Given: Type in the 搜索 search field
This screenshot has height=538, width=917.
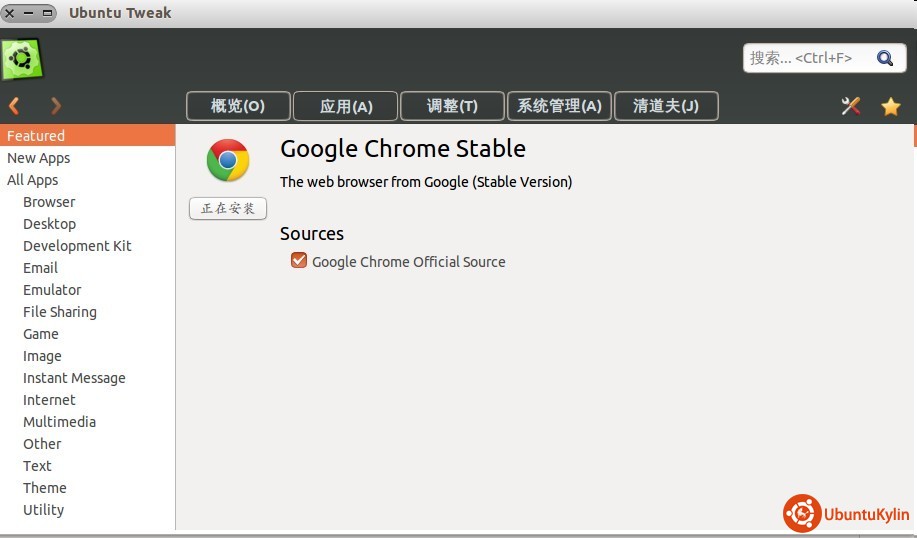Looking at the screenshot, I should [805, 59].
